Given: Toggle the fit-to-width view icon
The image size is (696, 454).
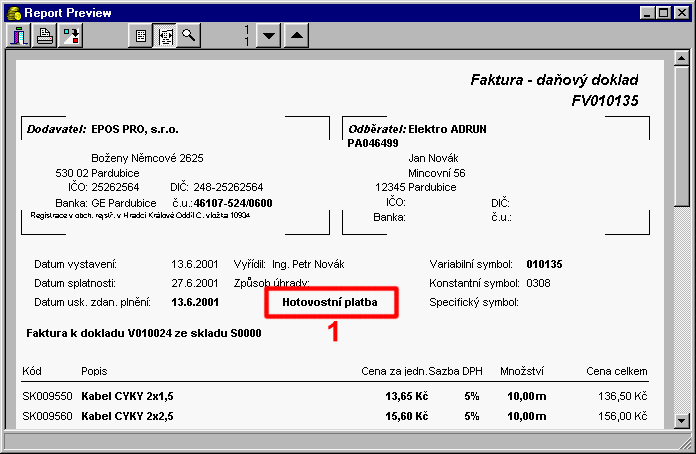Looking at the screenshot, I should point(164,36).
